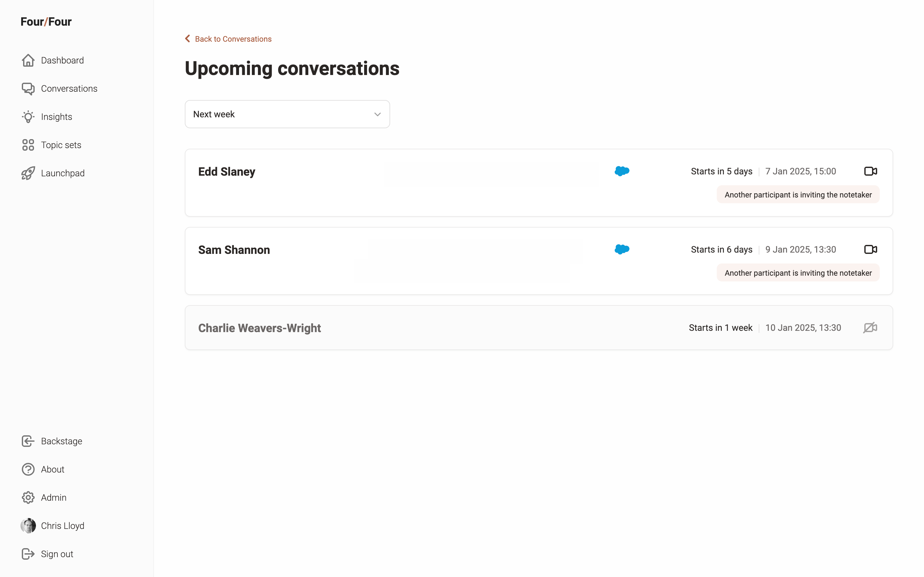
Task: Click the Insights lightbulb icon
Action: coord(28,117)
